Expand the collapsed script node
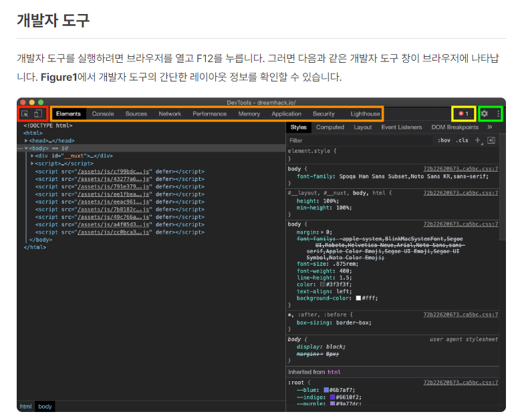 [32, 164]
